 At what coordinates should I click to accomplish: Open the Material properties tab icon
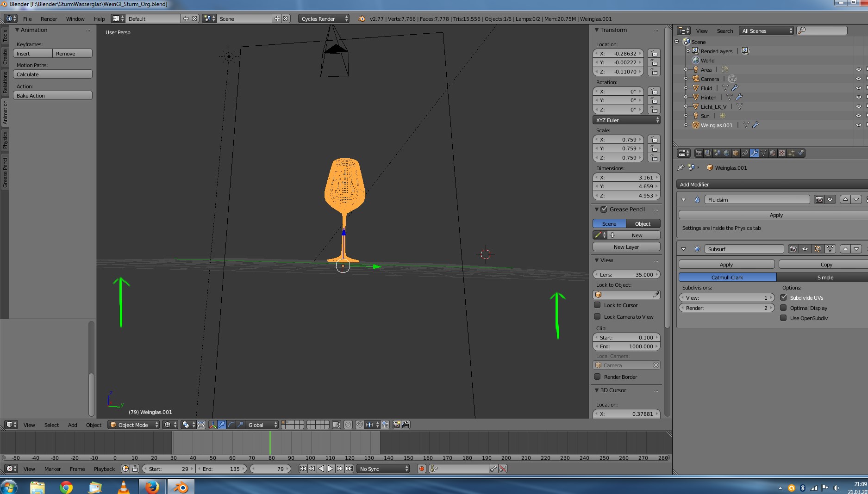click(x=773, y=153)
